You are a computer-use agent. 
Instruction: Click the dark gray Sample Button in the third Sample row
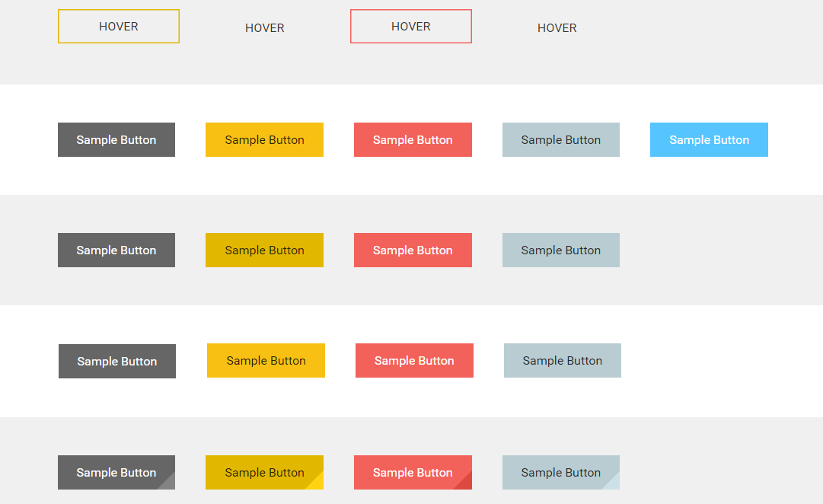click(117, 361)
